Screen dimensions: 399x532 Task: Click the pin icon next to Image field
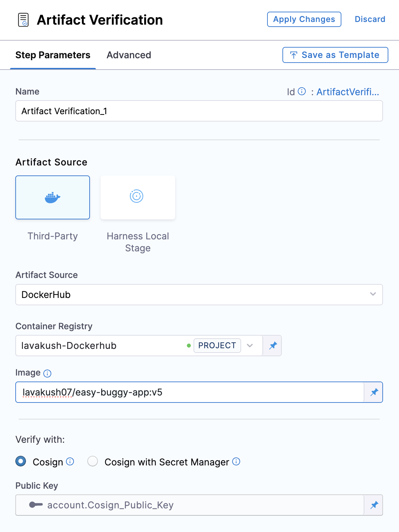(374, 392)
